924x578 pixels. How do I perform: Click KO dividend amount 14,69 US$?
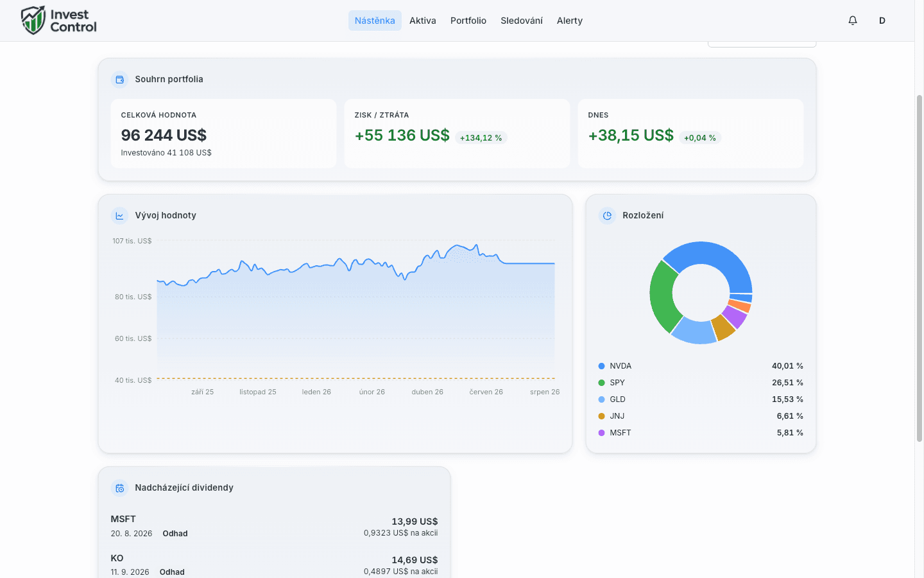[415, 560]
